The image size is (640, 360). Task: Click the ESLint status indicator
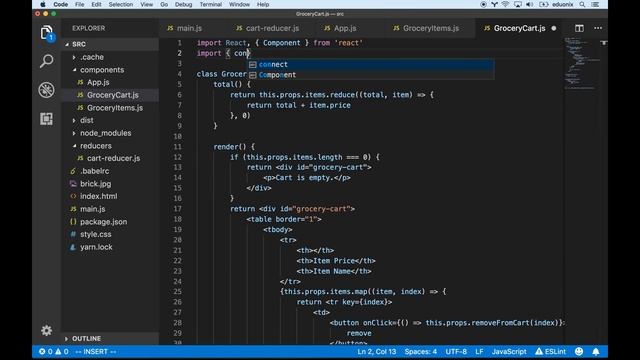(551, 351)
